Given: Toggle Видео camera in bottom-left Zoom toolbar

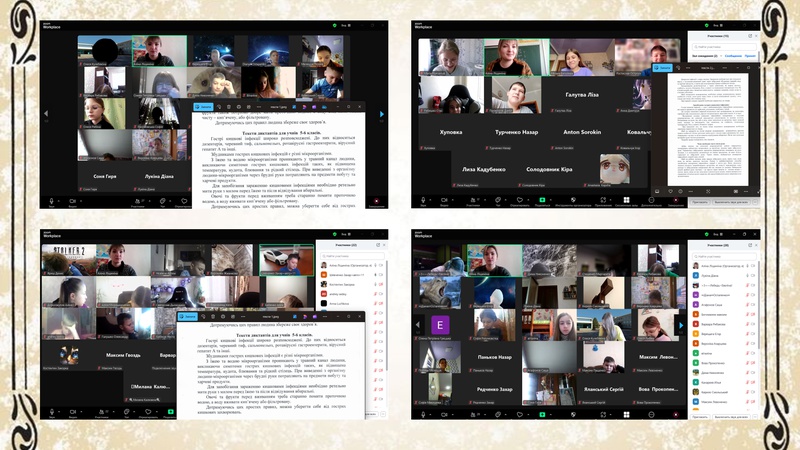Looking at the screenshot, I should [72, 411].
